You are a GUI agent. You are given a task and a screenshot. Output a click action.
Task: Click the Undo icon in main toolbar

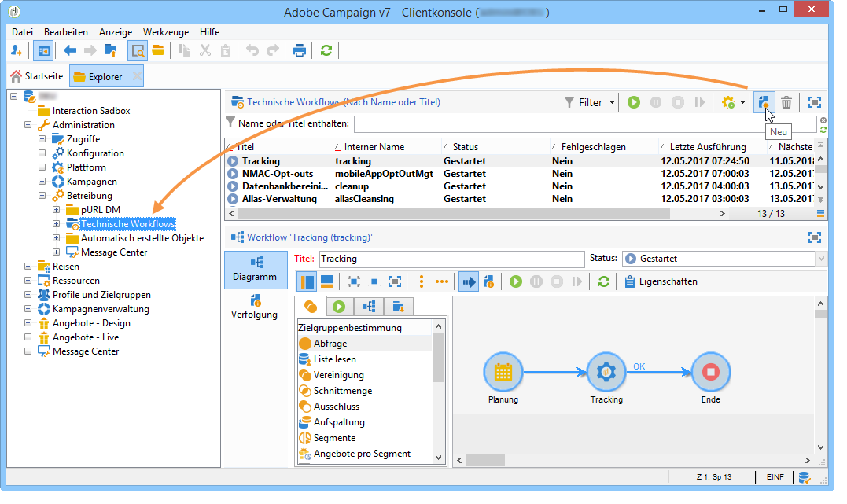tap(252, 51)
